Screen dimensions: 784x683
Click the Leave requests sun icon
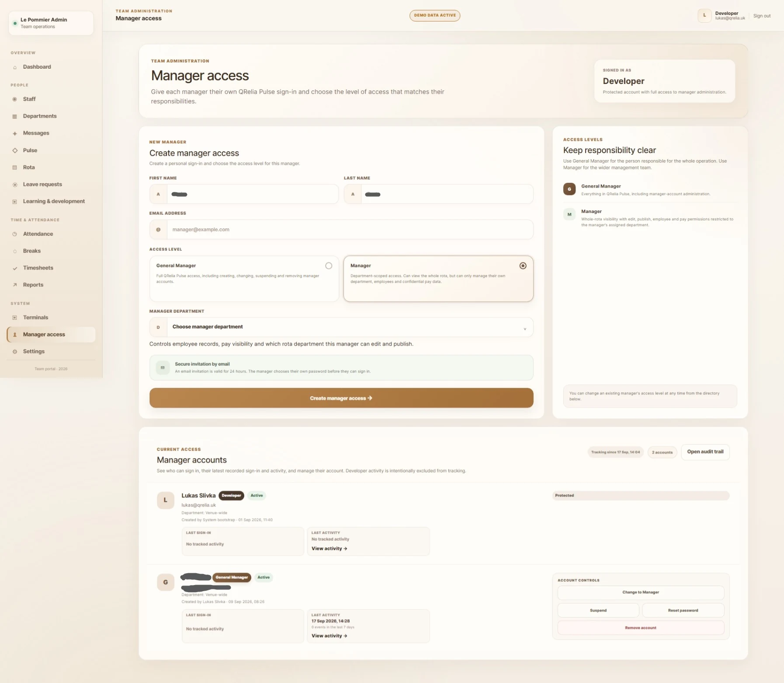tap(15, 185)
